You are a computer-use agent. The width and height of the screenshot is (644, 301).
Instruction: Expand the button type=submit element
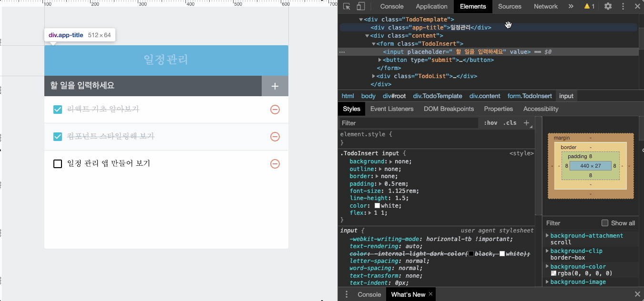coord(379,60)
